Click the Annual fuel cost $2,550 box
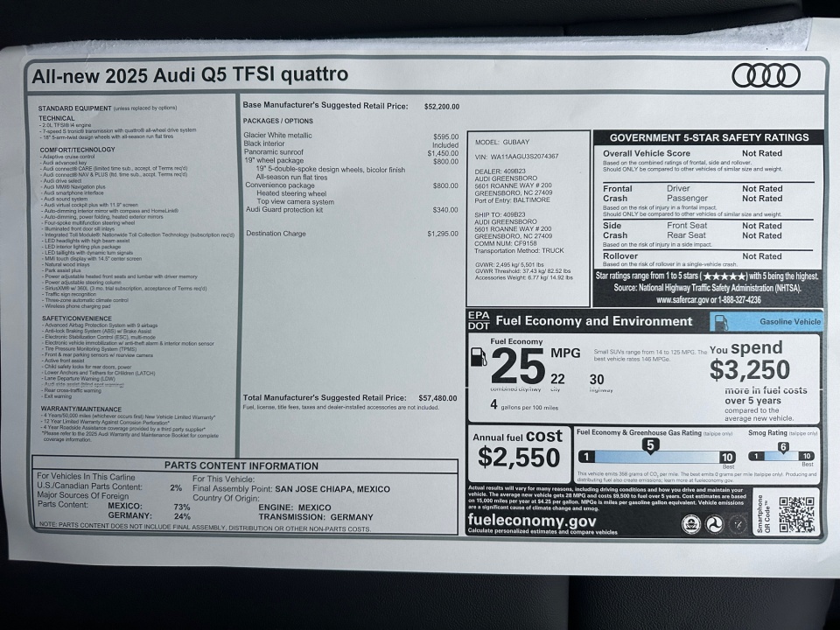The image size is (840, 630). (x=519, y=450)
